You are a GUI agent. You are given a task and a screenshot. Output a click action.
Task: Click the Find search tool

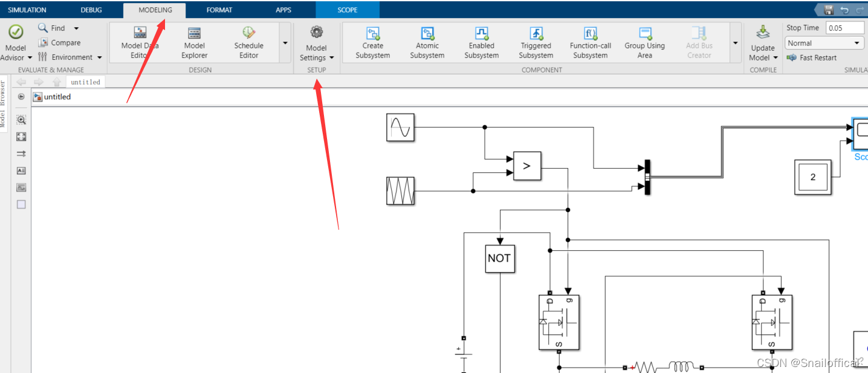tap(51, 28)
